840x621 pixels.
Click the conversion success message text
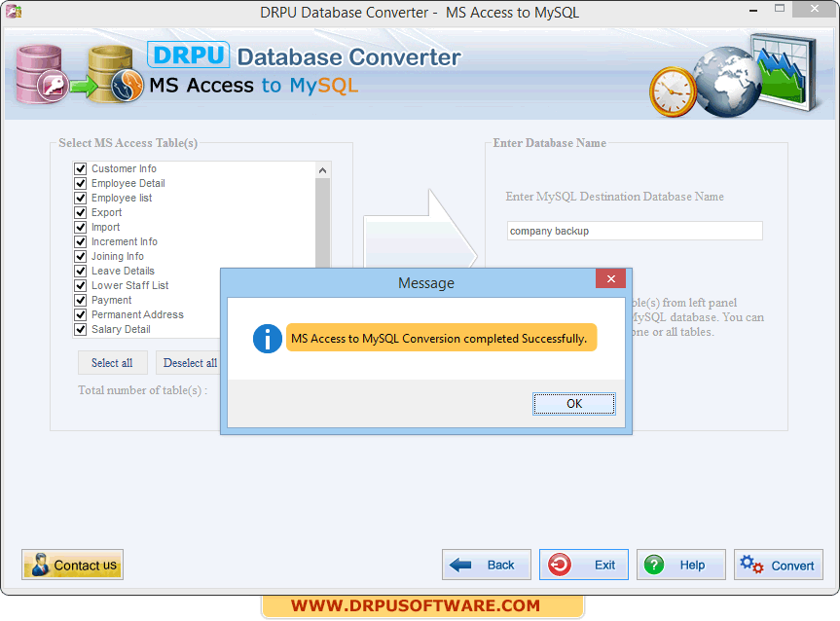(x=439, y=339)
